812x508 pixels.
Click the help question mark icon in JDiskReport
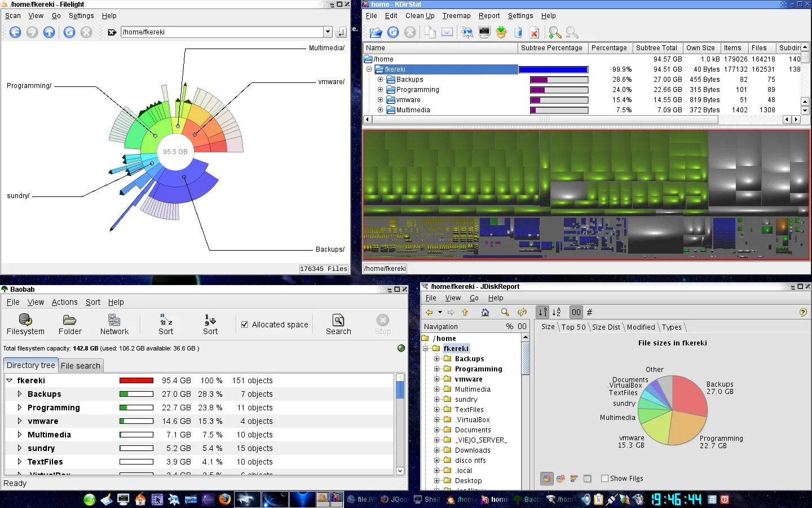point(804,312)
